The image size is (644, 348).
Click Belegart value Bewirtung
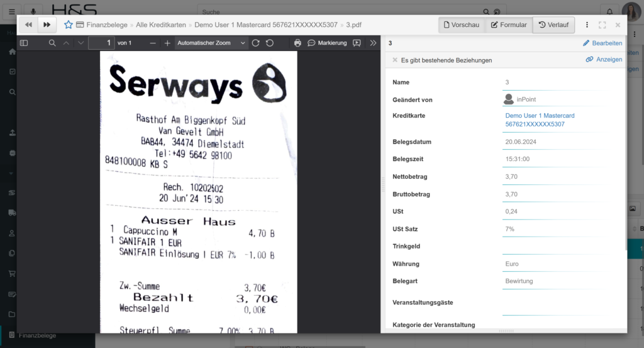click(x=519, y=281)
